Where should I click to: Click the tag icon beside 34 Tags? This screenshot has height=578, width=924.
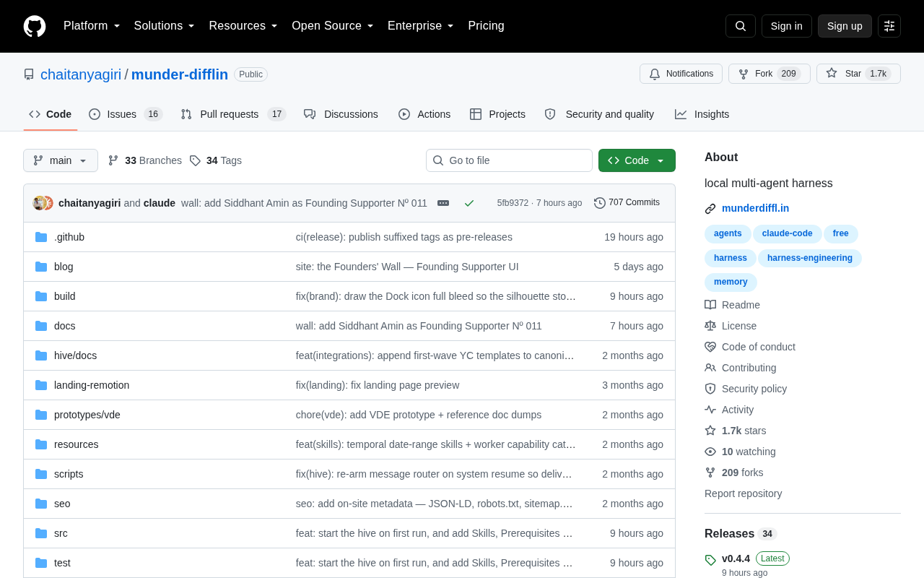[x=195, y=160]
